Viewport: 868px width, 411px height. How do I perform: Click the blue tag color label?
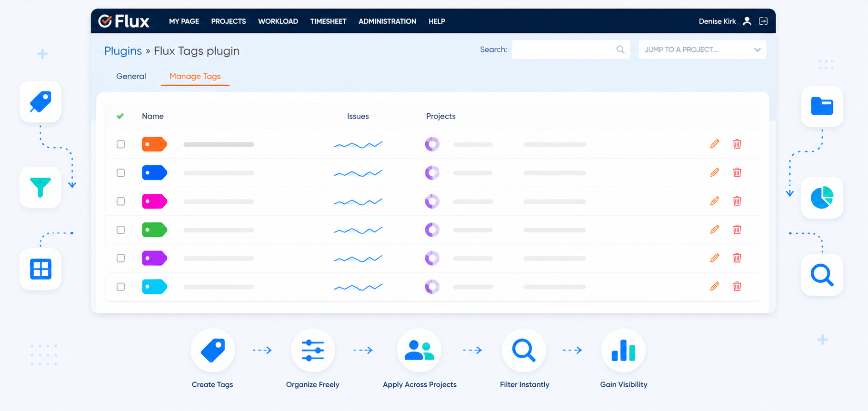coord(154,173)
